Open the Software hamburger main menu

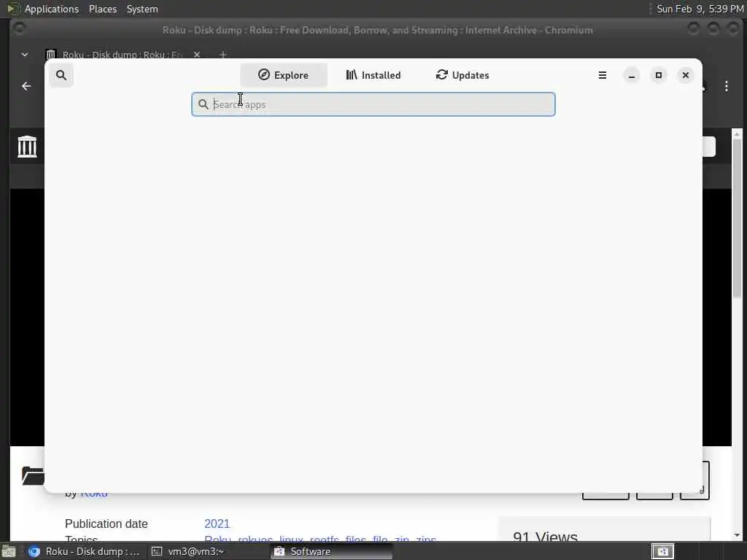602,75
